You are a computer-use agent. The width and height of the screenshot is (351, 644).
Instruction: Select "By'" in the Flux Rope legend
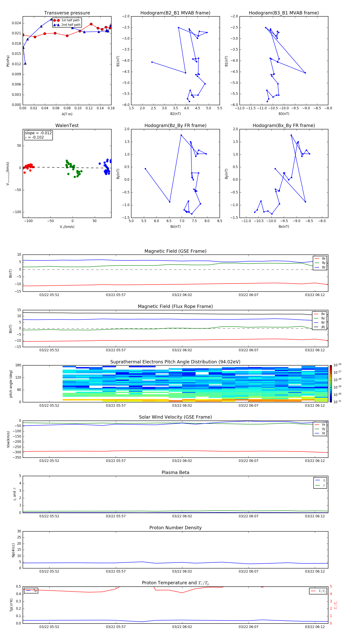(x=320, y=318)
